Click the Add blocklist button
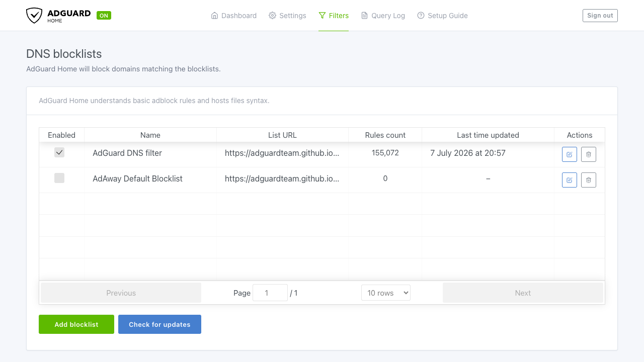This screenshot has height=362, width=644. point(76,324)
